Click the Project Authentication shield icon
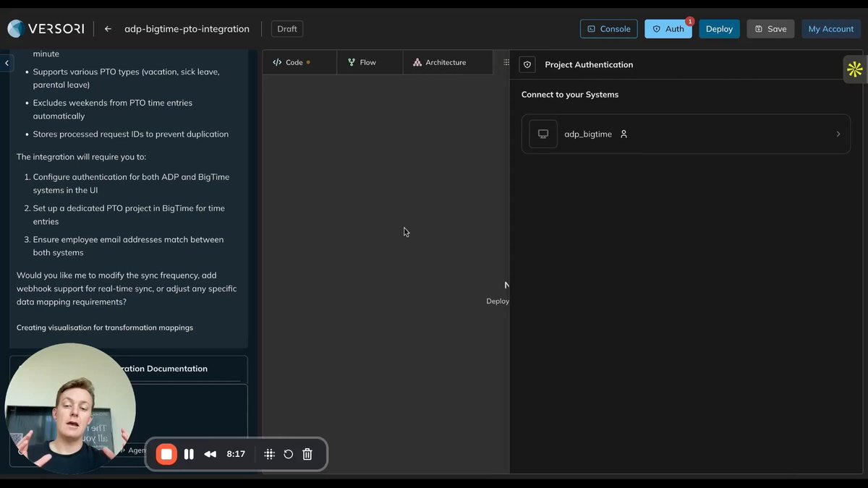Image resolution: width=868 pixels, height=488 pixels. pyautogui.click(x=527, y=64)
